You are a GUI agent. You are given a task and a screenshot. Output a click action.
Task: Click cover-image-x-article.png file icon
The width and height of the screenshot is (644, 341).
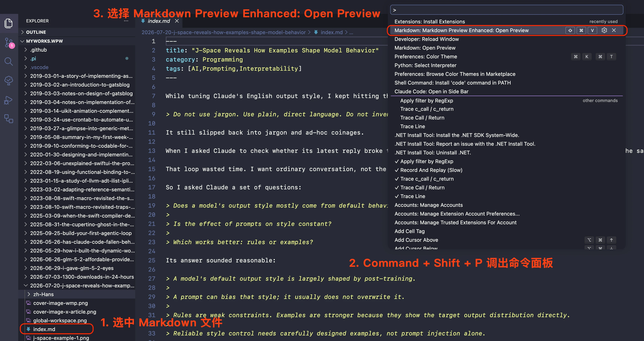pos(29,312)
